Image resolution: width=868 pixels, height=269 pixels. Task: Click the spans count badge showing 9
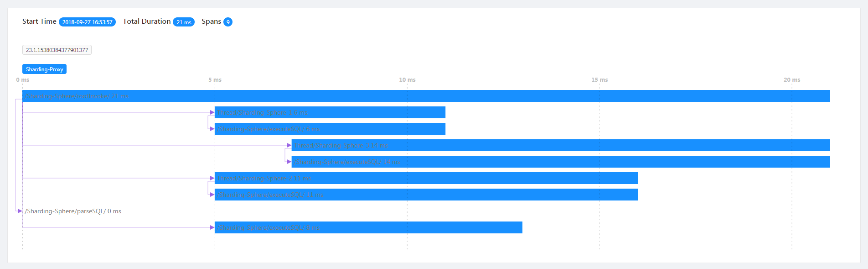point(228,22)
